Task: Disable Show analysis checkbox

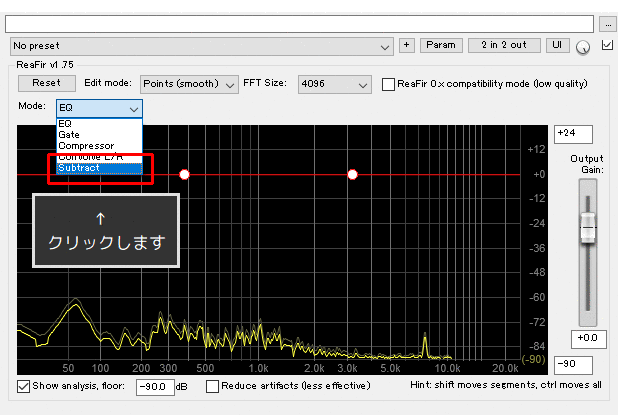Action: [24, 386]
